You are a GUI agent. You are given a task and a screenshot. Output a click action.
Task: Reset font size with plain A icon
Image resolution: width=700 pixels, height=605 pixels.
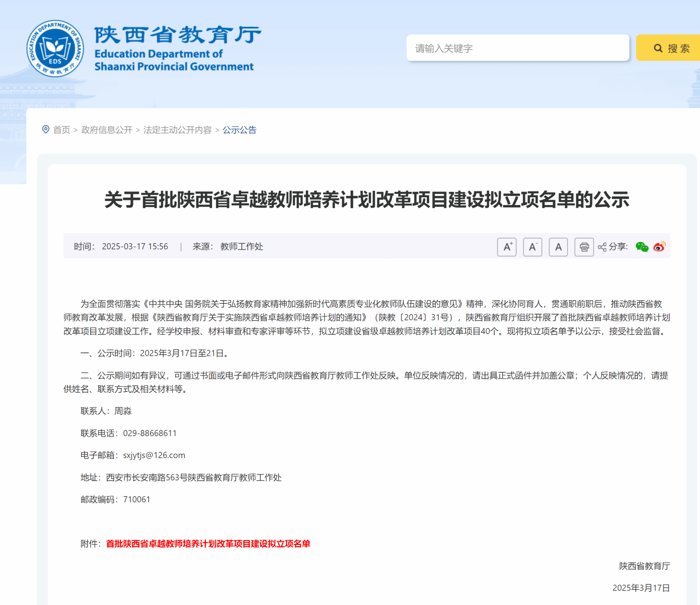tap(558, 247)
